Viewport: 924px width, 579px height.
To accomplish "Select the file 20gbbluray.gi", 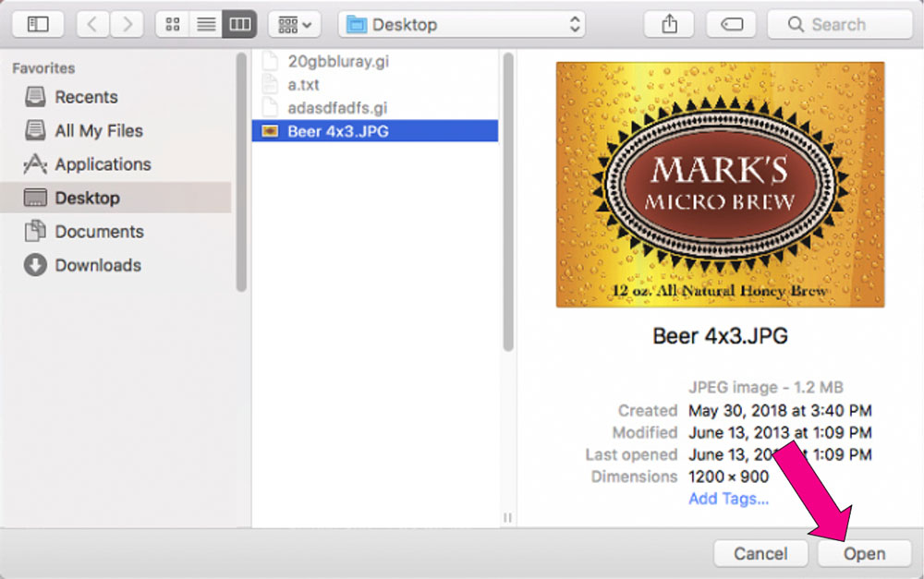I will [375, 61].
